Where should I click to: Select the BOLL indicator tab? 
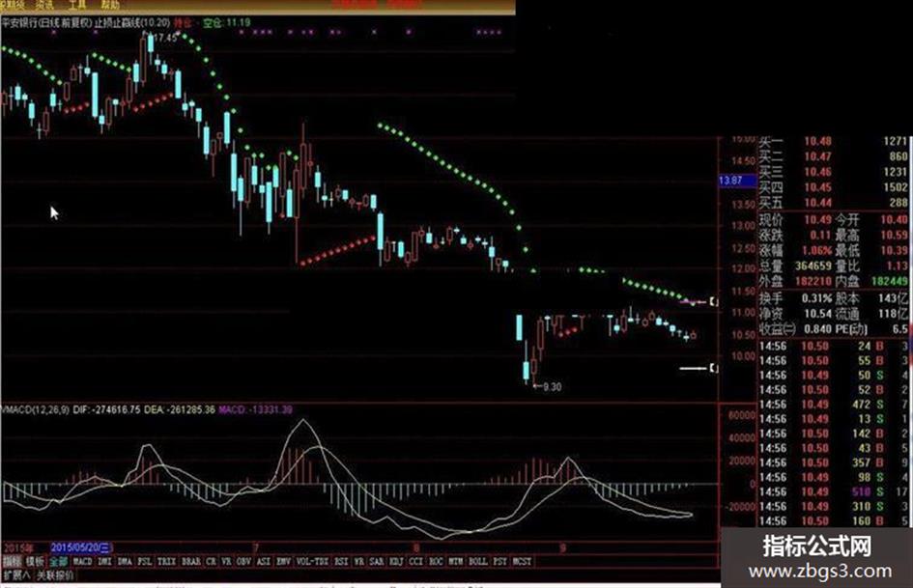click(x=478, y=562)
